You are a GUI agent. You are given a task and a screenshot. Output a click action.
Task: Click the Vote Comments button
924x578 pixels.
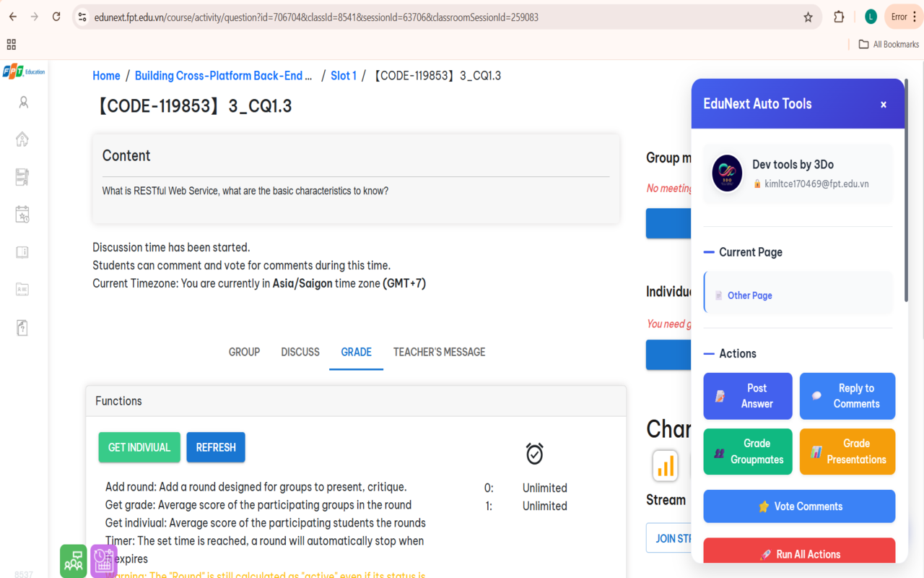(798, 506)
